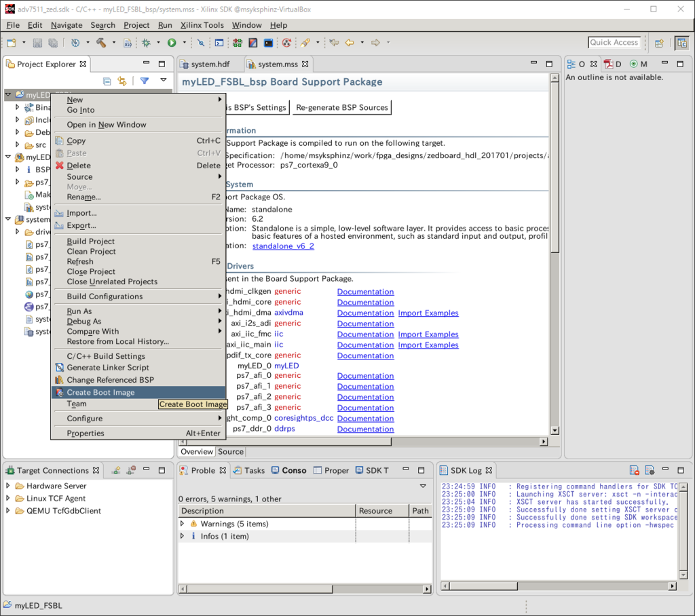Open the XSCT console toolbar icon
695x616 pixels.
pyautogui.click(x=219, y=43)
